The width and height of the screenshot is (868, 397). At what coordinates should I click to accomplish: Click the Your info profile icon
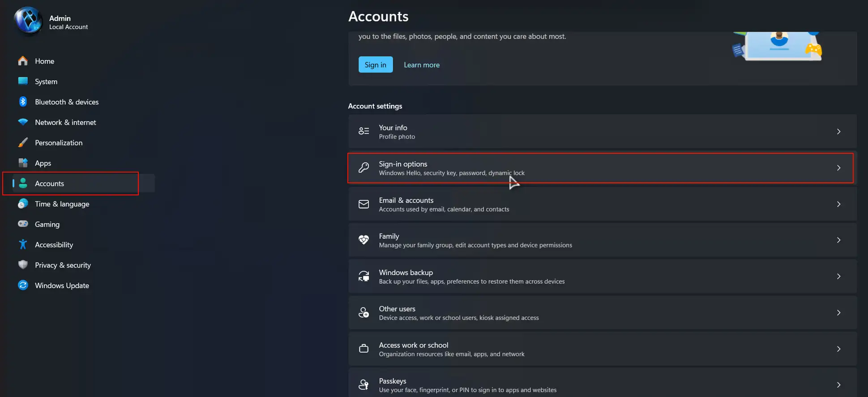coord(364,131)
